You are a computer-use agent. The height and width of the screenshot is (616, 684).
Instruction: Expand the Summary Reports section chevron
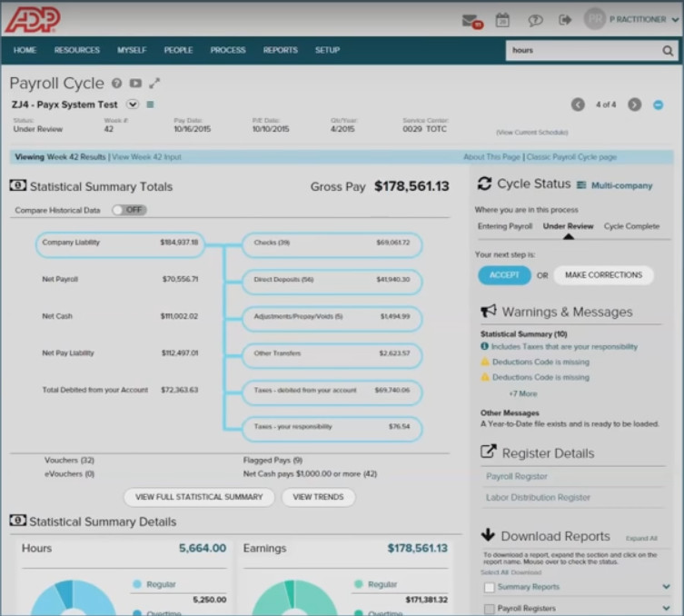tap(666, 587)
